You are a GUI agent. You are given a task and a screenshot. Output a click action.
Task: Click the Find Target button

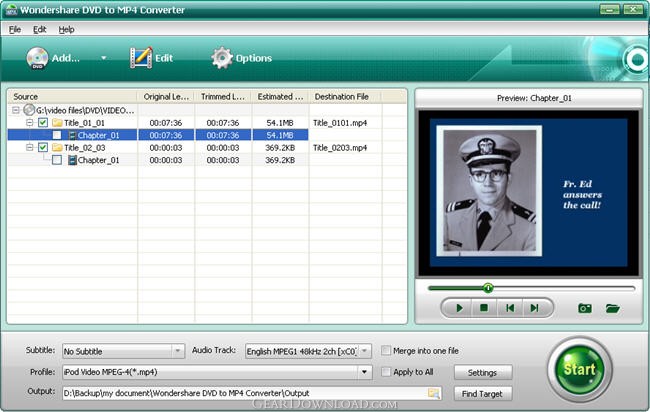[x=483, y=394]
